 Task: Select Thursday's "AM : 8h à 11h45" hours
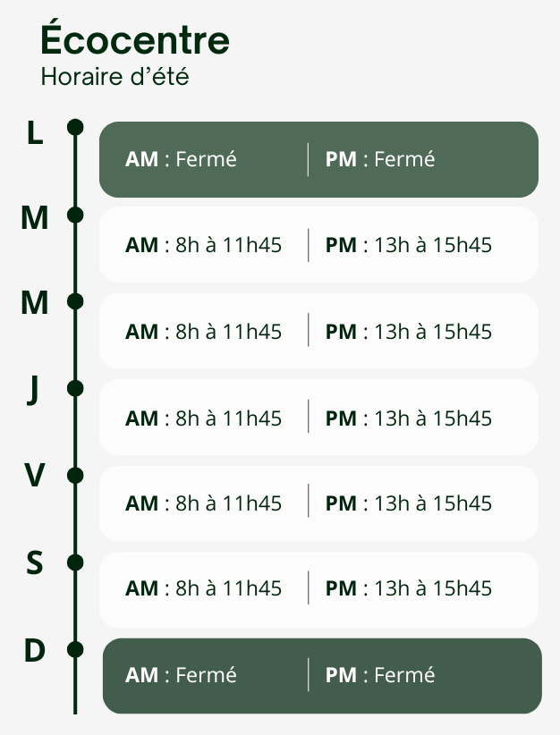(203, 418)
